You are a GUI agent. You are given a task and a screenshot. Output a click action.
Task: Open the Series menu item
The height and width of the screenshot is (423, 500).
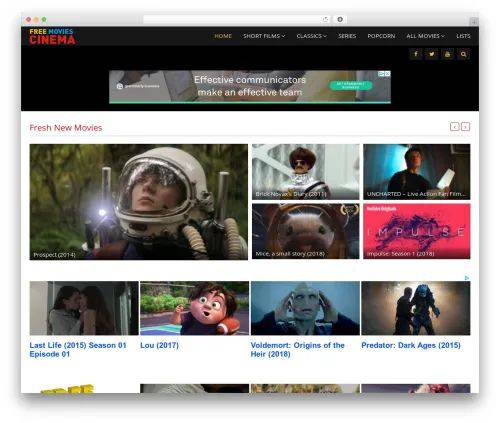click(x=347, y=36)
